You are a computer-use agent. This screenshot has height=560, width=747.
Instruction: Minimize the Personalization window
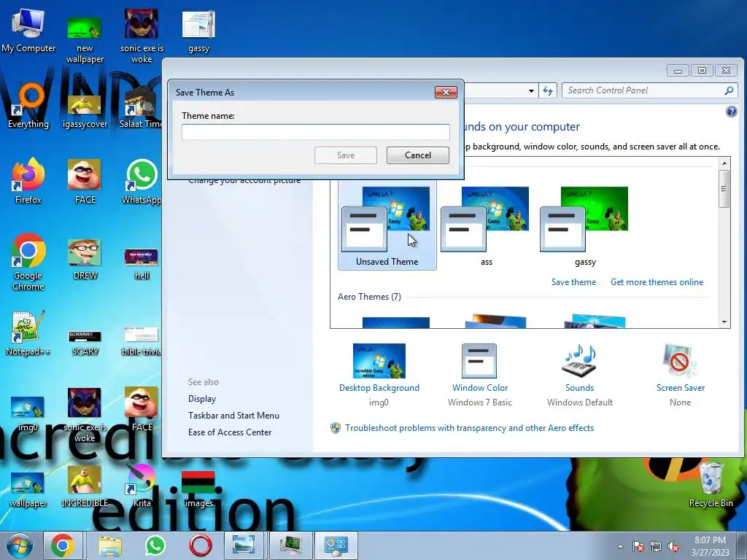pos(678,71)
